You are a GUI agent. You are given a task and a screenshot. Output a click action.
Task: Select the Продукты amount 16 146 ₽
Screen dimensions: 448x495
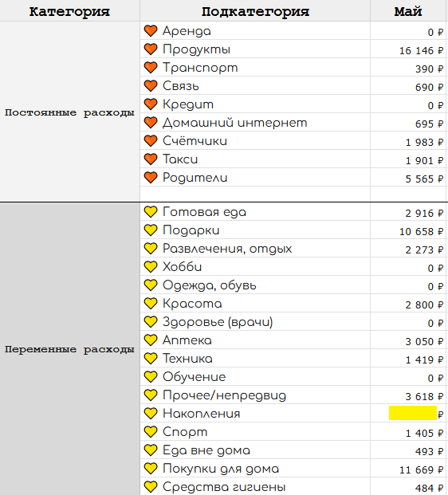[x=421, y=50]
